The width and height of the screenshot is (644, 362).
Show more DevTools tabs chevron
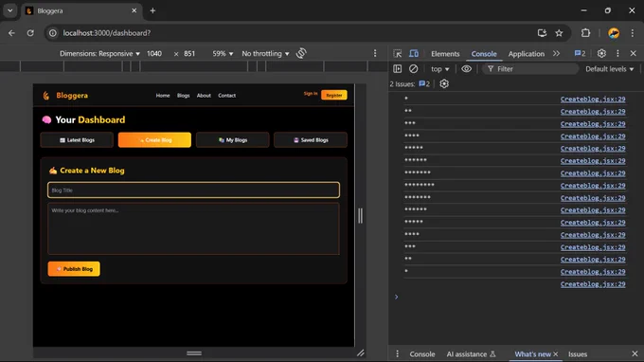[556, 53]
